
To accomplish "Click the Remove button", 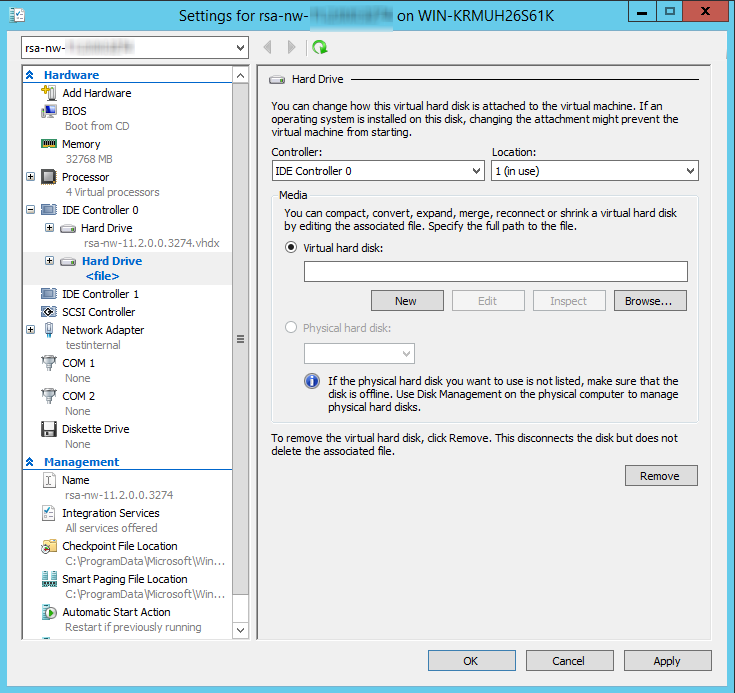I will point(660,476).
